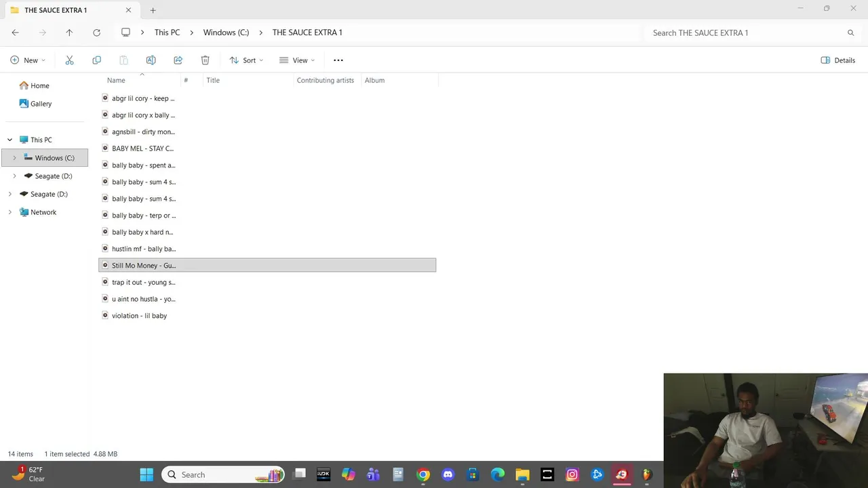The height and width of the screenshot is (488, 868).
Task: Click THE SAUCE EXTRA 1 breadcrumb
Action: coord(307,33)
